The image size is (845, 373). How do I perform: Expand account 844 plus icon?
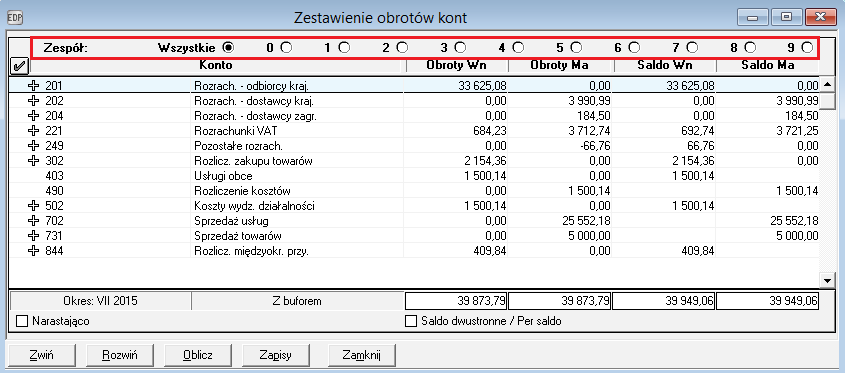[x=33, y=251]
